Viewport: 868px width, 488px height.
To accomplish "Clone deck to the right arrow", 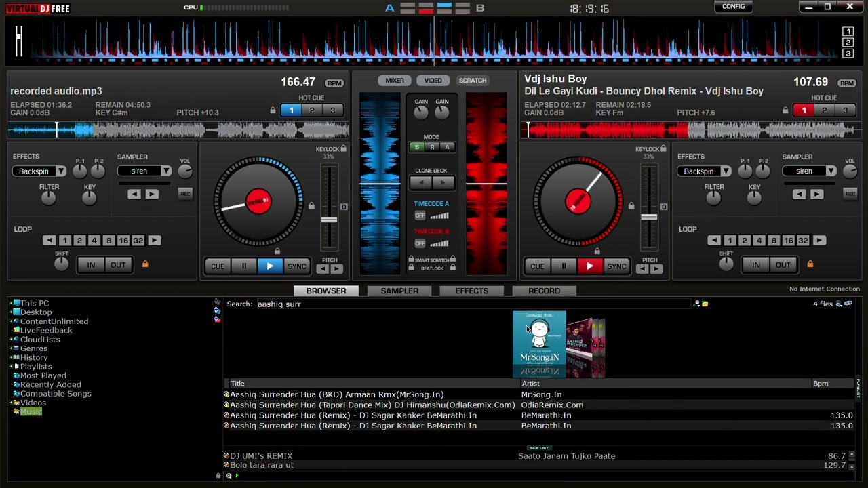I will pyautogui.click(x=442, y=183).
